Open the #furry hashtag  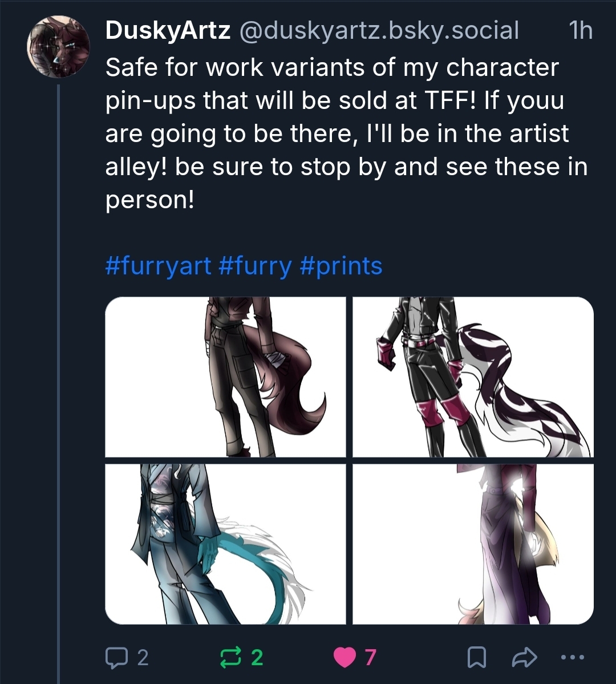255,266
